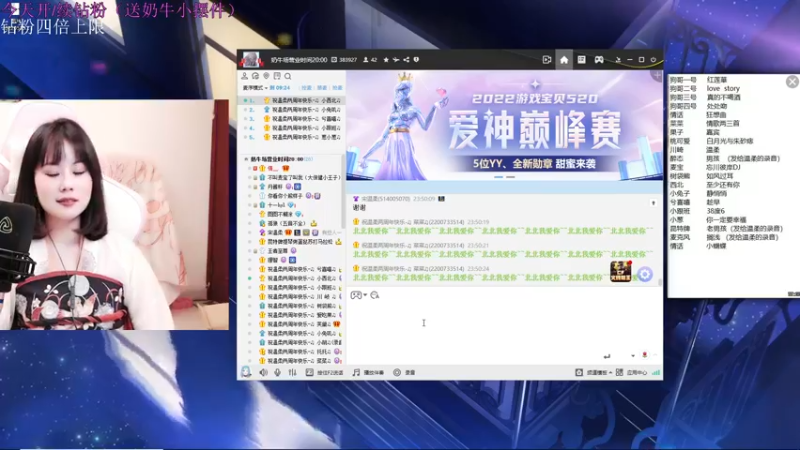Open the mic queue mode dropdown
This screenshot has height=450, width=800.
coord(255,88)
